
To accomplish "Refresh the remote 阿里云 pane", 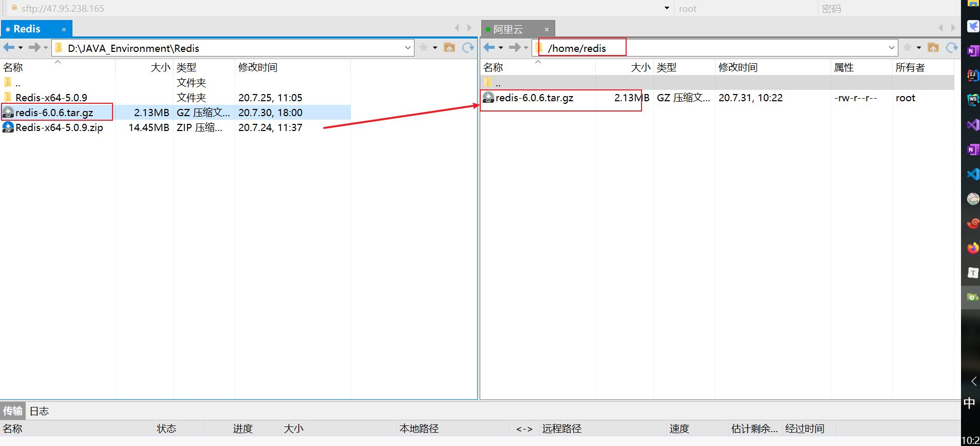I will pos(952,48).
